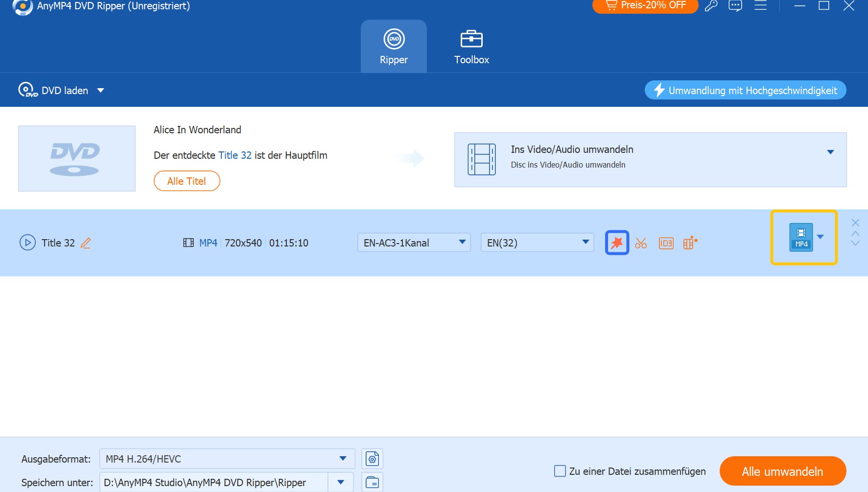
Task: Click the AnyMP4 DVD Ripper app logo
Action: (x=23, y=6)
